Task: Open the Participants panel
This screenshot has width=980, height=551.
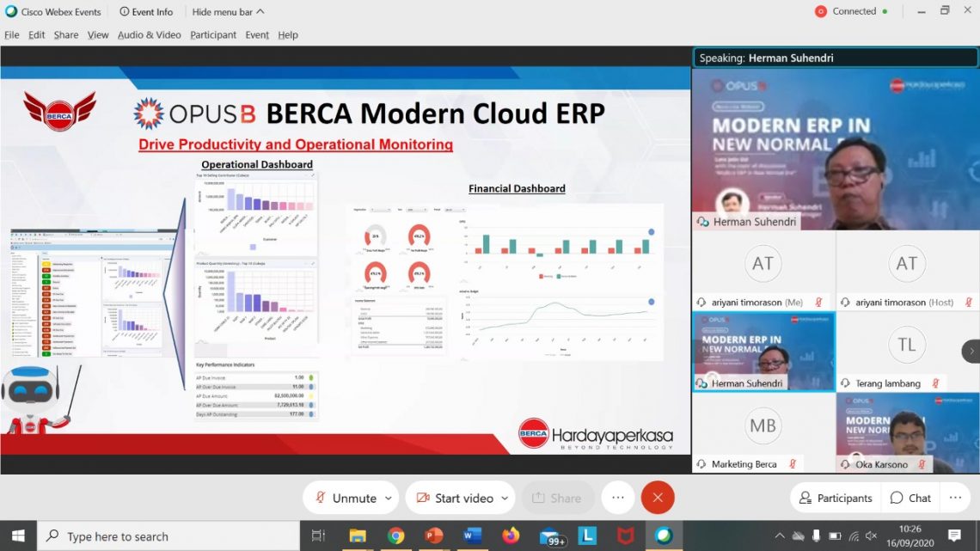Action: [835, 498]
